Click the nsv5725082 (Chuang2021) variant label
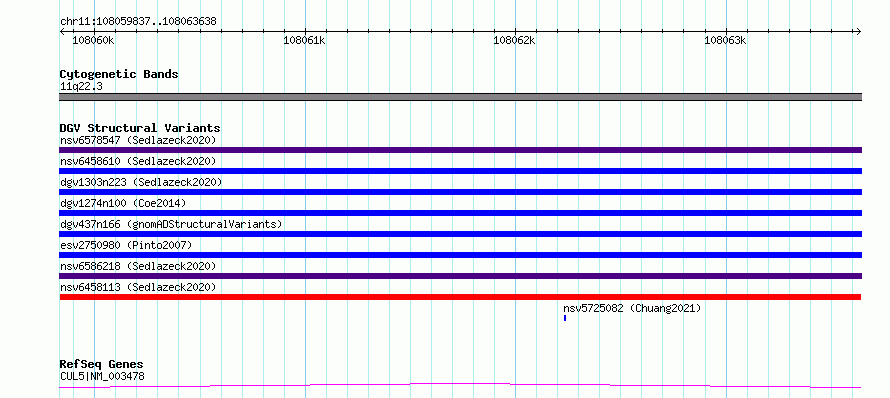The image size is (890, 398). [632, 308]
